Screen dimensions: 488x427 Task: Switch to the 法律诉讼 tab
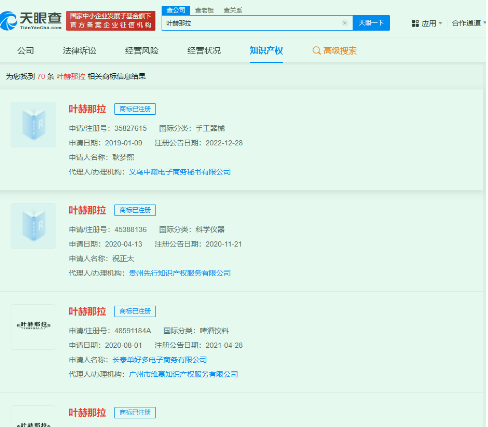coord(79,51)
